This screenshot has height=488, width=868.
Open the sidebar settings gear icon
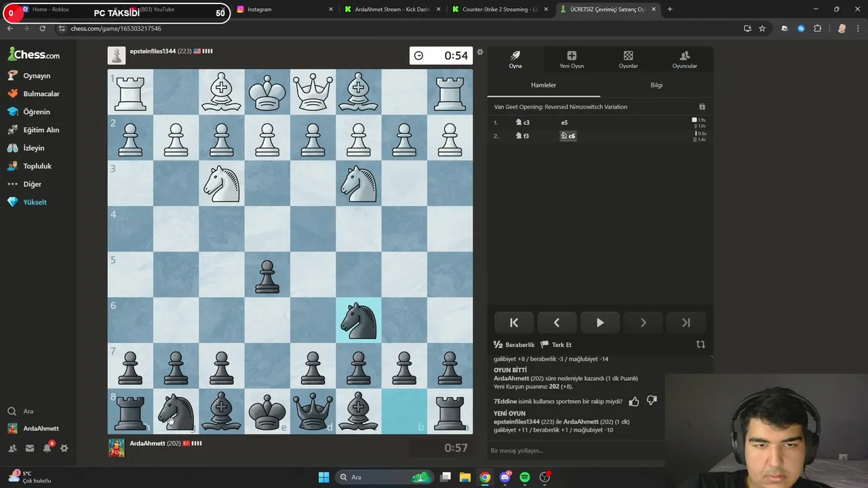(64, 448)
